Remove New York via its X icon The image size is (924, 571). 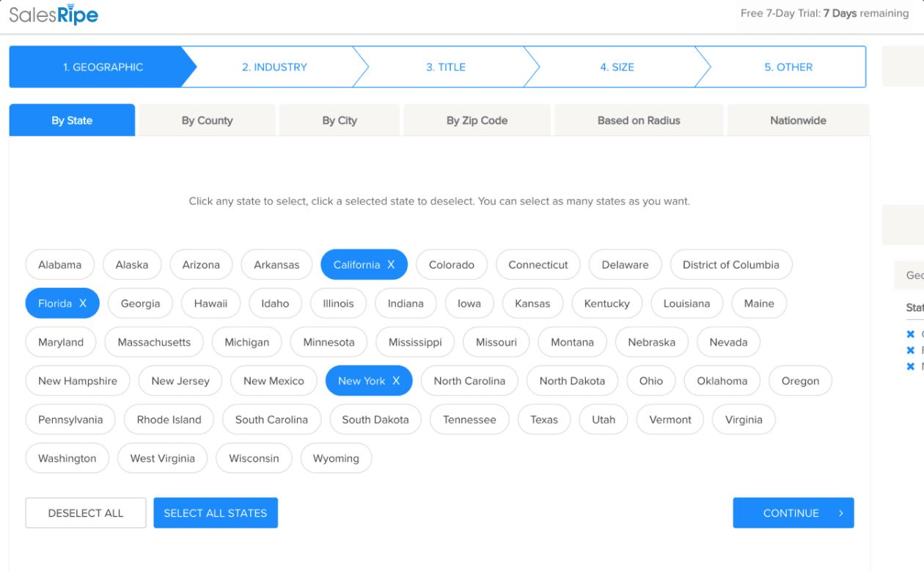pos(396,381)
